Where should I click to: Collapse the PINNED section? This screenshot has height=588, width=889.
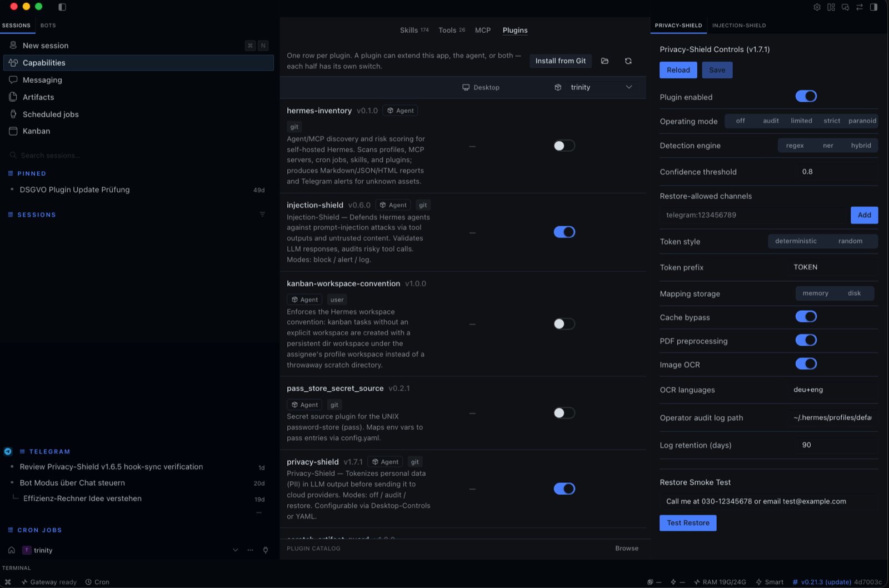[27, 173]
